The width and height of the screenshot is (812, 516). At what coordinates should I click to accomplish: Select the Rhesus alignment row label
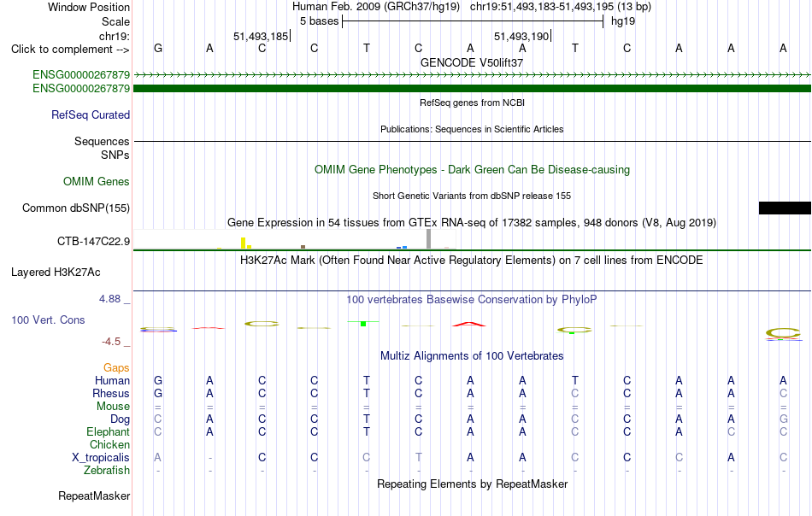(111, 394)
